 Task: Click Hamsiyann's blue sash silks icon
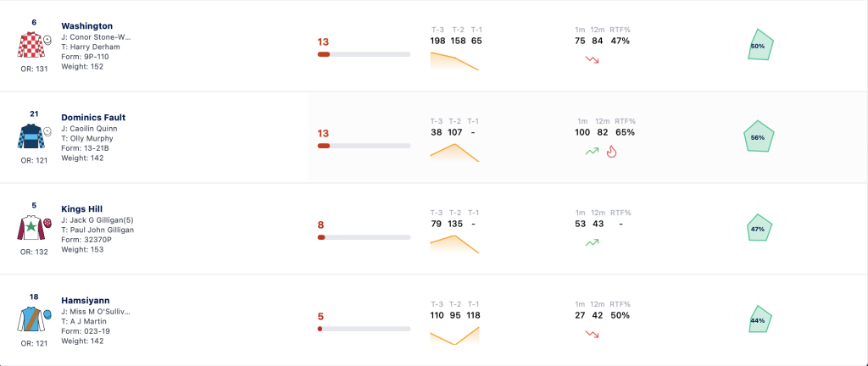pos(30,319)
